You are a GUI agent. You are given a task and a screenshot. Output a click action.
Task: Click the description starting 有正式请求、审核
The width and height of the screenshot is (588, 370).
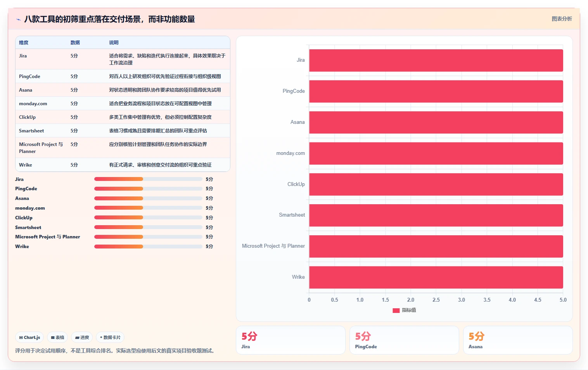point(160,165)
